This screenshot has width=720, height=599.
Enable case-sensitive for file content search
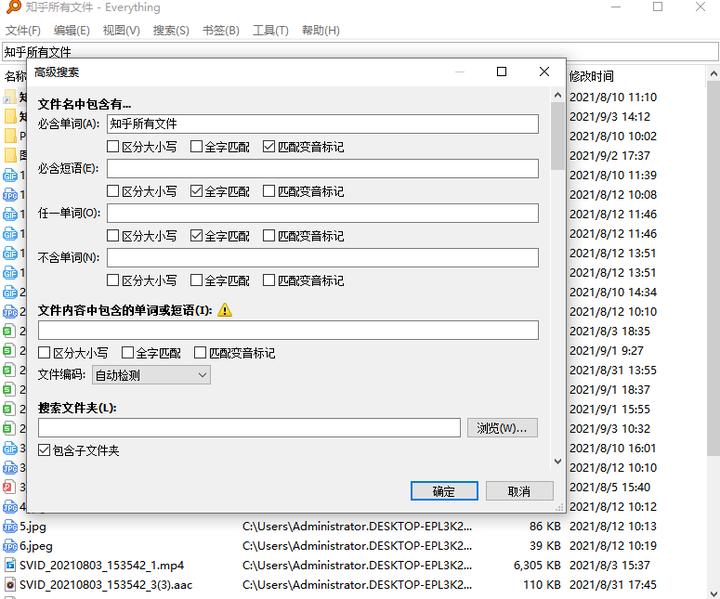click(44, 353)
